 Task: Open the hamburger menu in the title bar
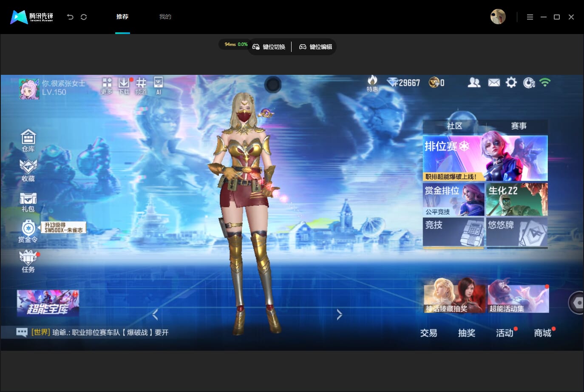[x=530, y=17]
